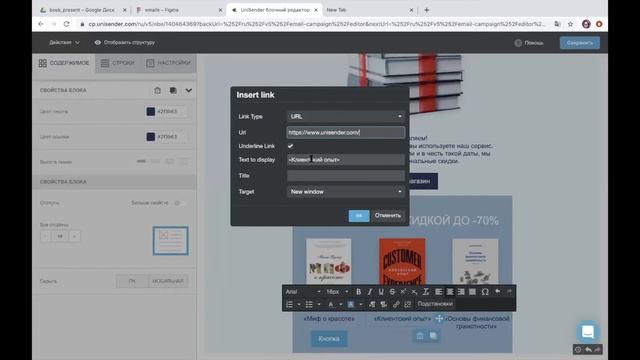Click the remove link icon
Viewport: 640px width, 360px height.
click(x=407, y=304)
